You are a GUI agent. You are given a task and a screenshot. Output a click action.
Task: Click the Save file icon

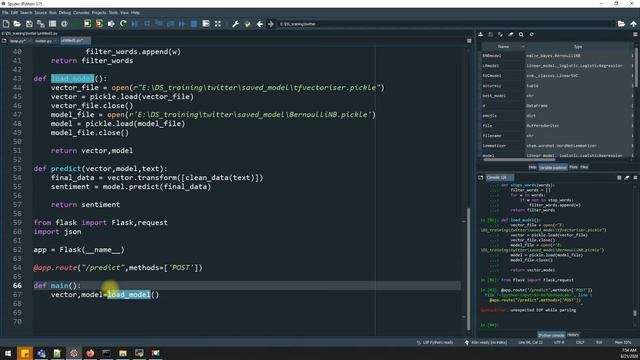[x=29, y=24]
